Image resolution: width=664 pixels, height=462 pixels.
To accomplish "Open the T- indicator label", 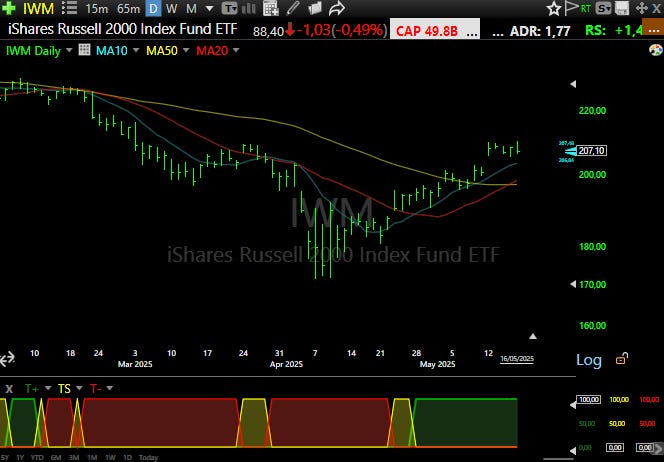I will 95,388.
